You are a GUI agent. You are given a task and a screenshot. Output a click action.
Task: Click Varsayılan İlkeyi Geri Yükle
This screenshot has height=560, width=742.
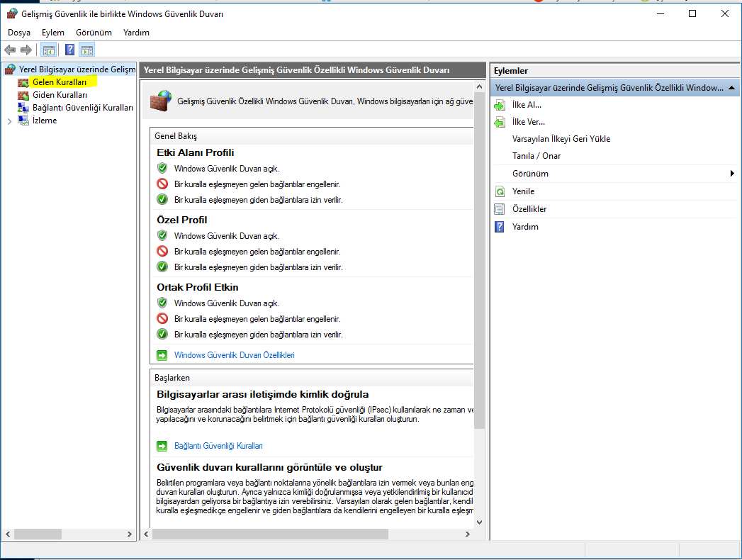[561, 139]
